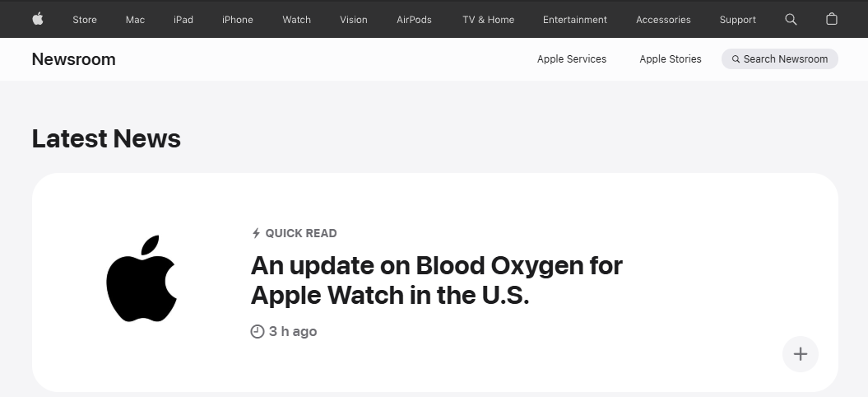Viewport: 868px width, 397px height.
Task: Open Apple Stories link
Action: click(671, 58)
